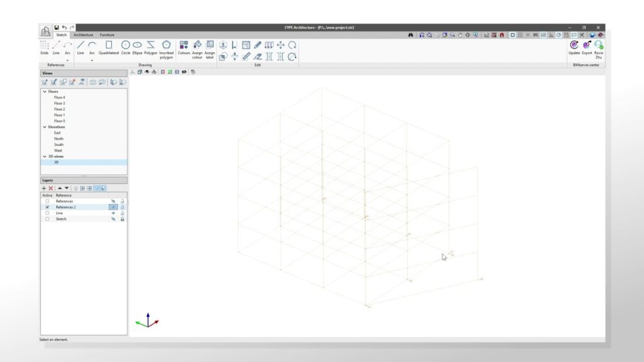Open the Colours palette
644x362 pixels.
tap(184, 47)
